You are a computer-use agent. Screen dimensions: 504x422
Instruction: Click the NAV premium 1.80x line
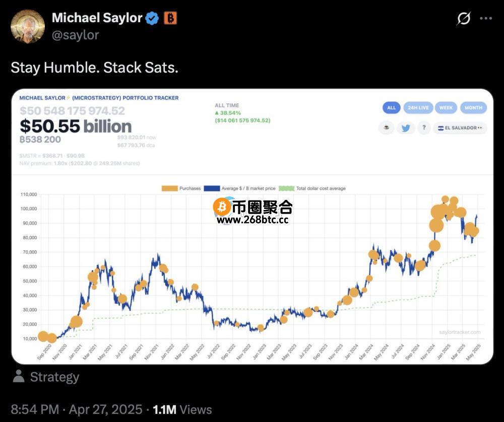[x=80, y=164]
